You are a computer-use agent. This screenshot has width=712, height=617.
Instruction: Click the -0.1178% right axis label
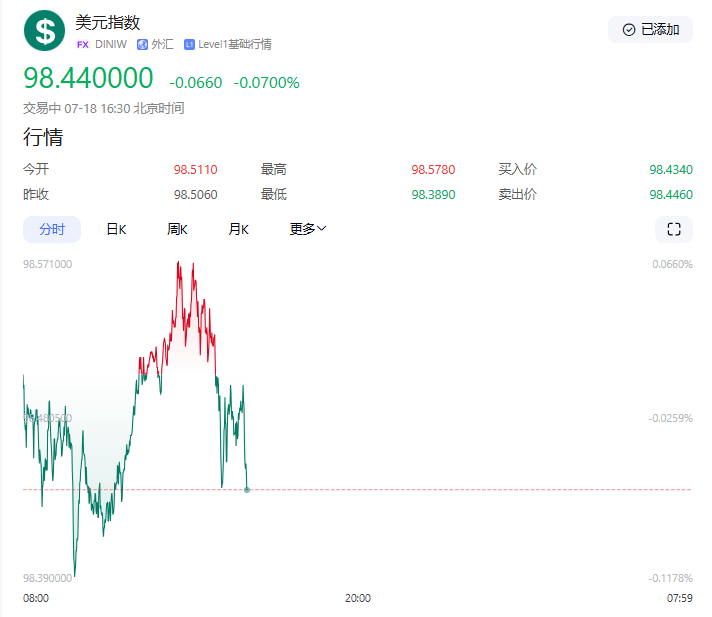670,578
